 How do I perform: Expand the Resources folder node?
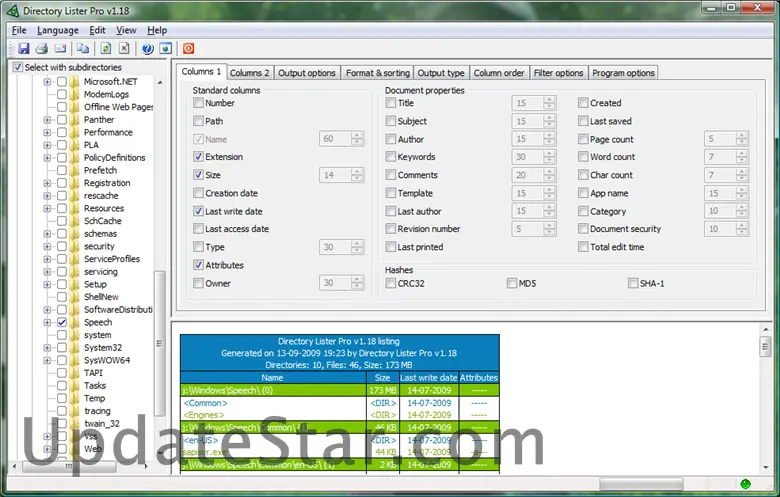47,208
